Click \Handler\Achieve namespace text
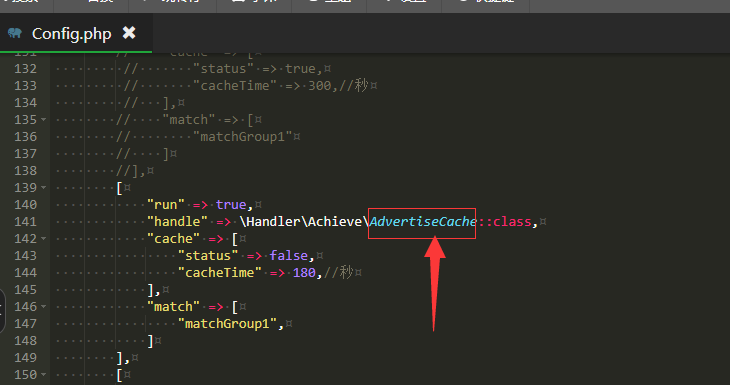The height and width of the screenshot is (385, 730). 301,222
